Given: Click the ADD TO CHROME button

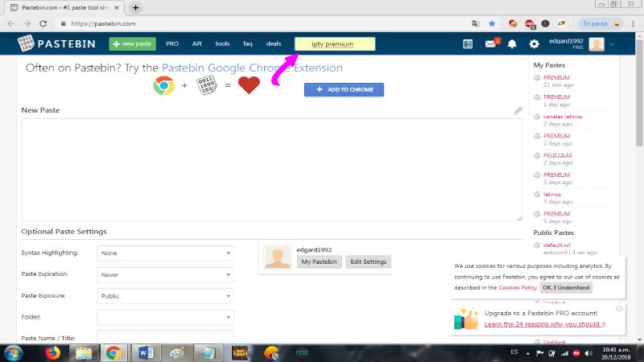Looking at the screenshot, I should pyautogui.click(x=344, y=89).
